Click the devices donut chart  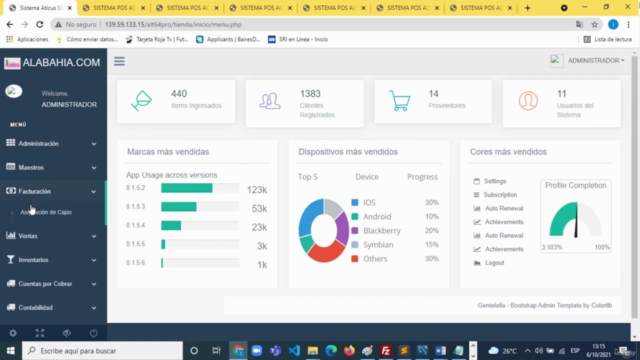[x=324, y=231]
